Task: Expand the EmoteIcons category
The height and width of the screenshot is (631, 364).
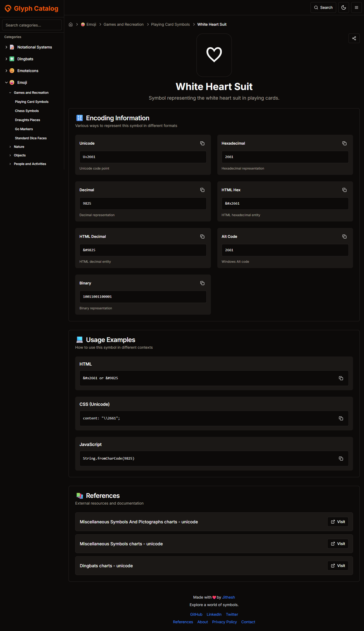Action: 6,71
